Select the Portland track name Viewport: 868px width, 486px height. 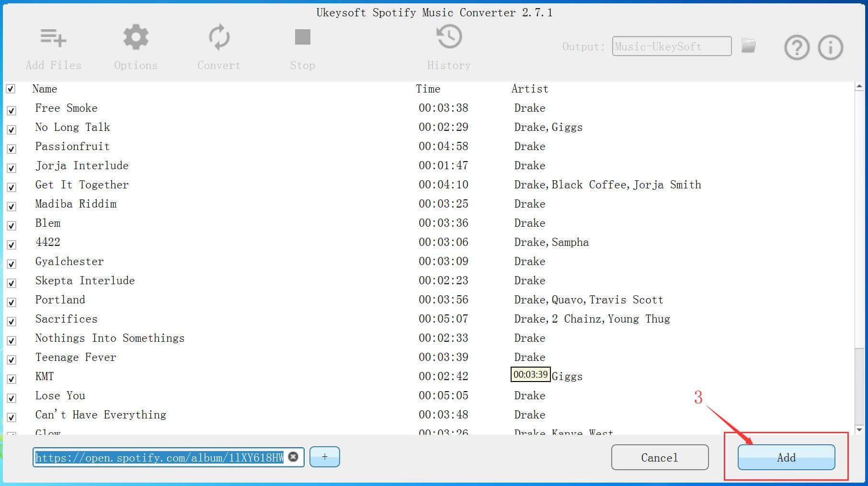60,300
